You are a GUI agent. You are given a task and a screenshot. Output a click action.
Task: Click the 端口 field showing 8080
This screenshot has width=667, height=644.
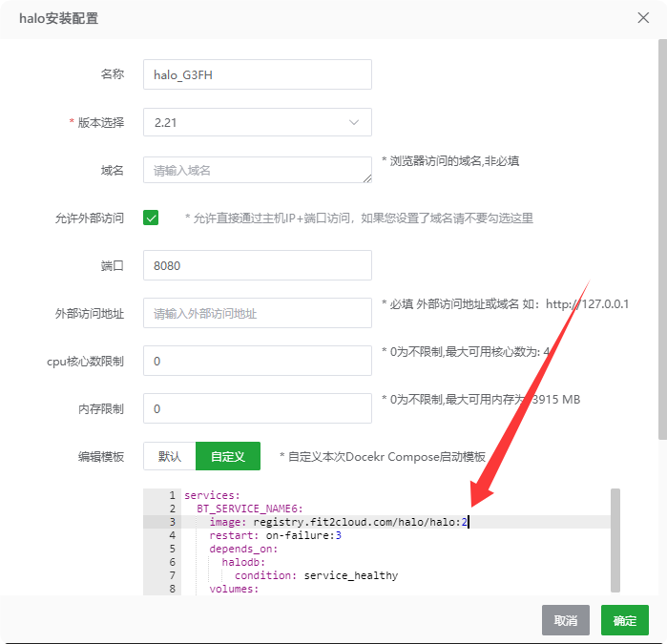coord(257,265)
